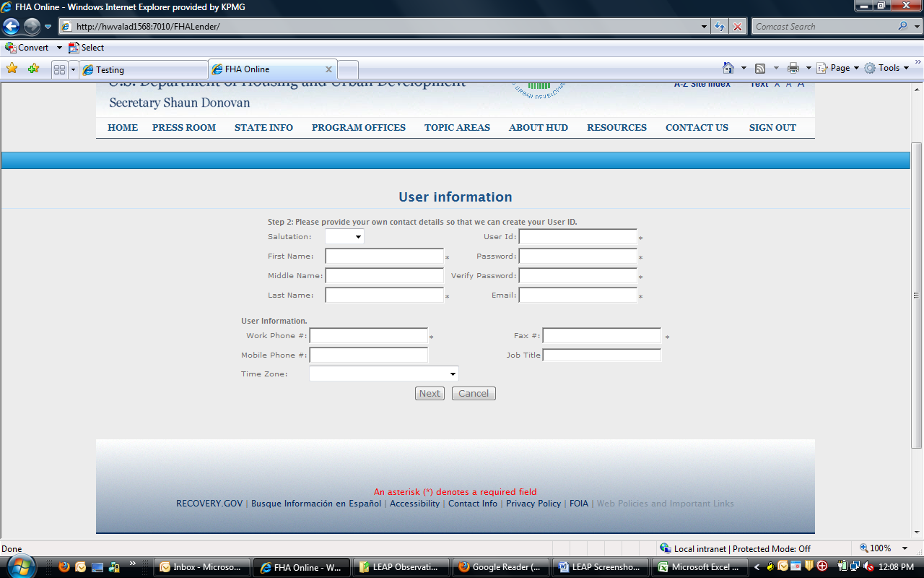Launch Firefox from the quick launch bar
The height and width of the screenshot is (578, 924).
[x=64, y=567]
